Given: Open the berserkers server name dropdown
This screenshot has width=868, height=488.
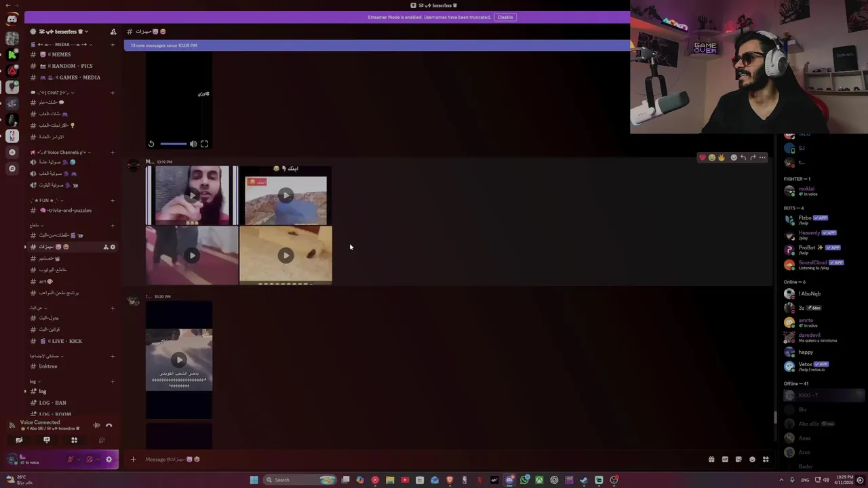Looking at the screenshot, I should click(x=61, y=32).
